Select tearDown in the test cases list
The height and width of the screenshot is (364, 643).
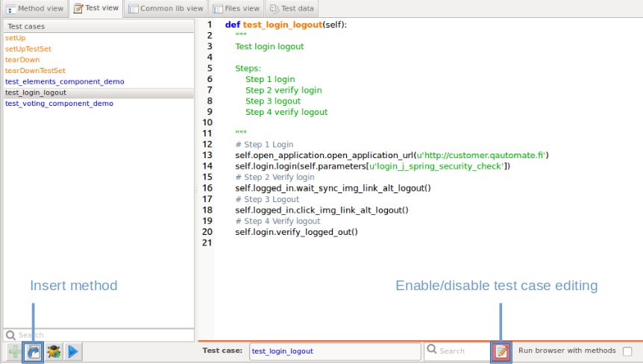[22, 60]
